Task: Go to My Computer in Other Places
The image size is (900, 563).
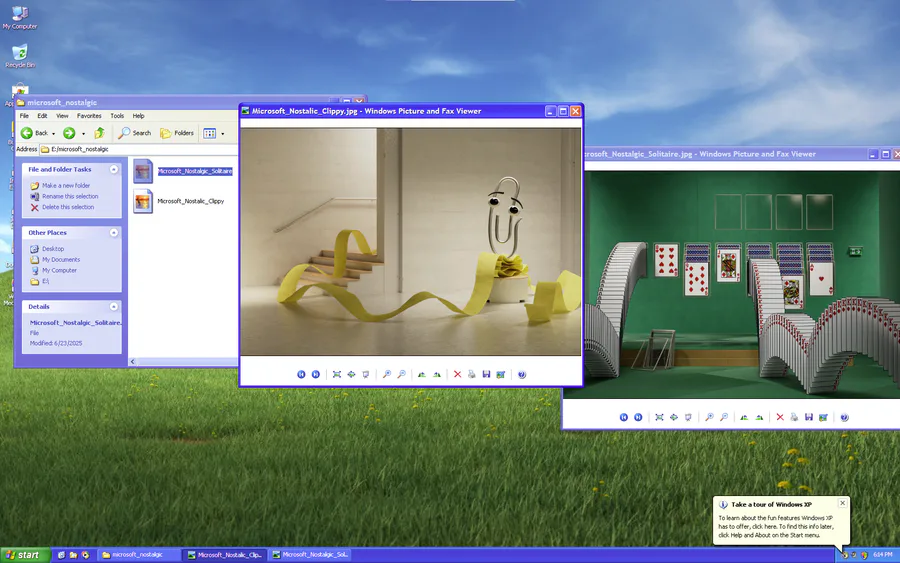Action: tap(59, 270)
